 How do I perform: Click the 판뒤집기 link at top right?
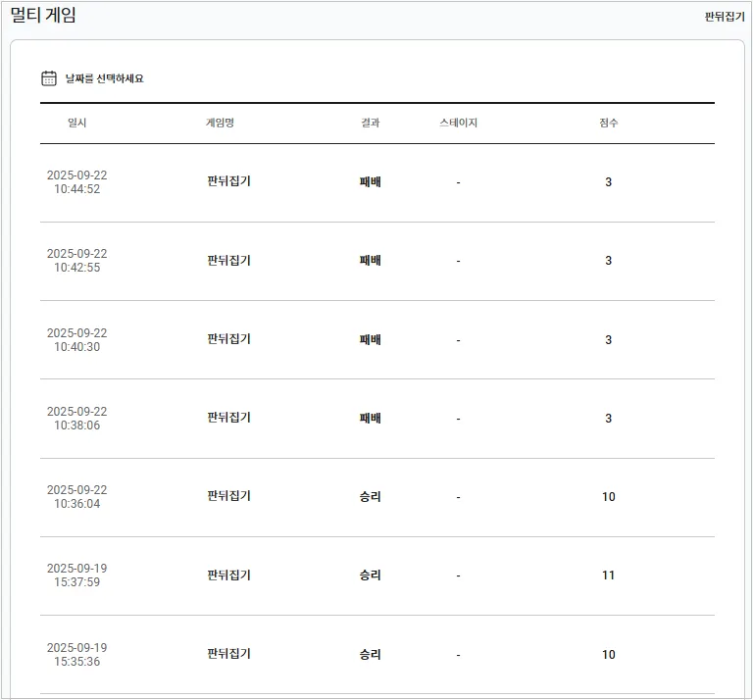click(x=725, y=17)
